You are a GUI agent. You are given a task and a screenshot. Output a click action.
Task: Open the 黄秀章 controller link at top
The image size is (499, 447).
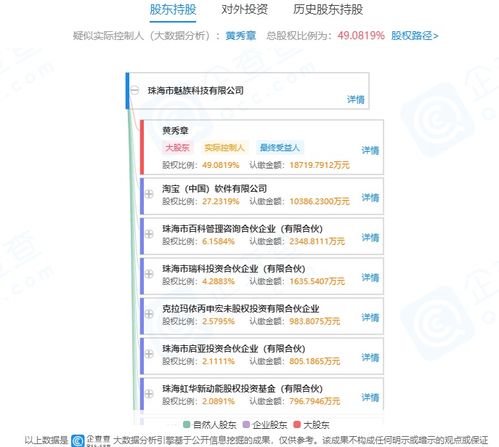click(x=241, y=36)
